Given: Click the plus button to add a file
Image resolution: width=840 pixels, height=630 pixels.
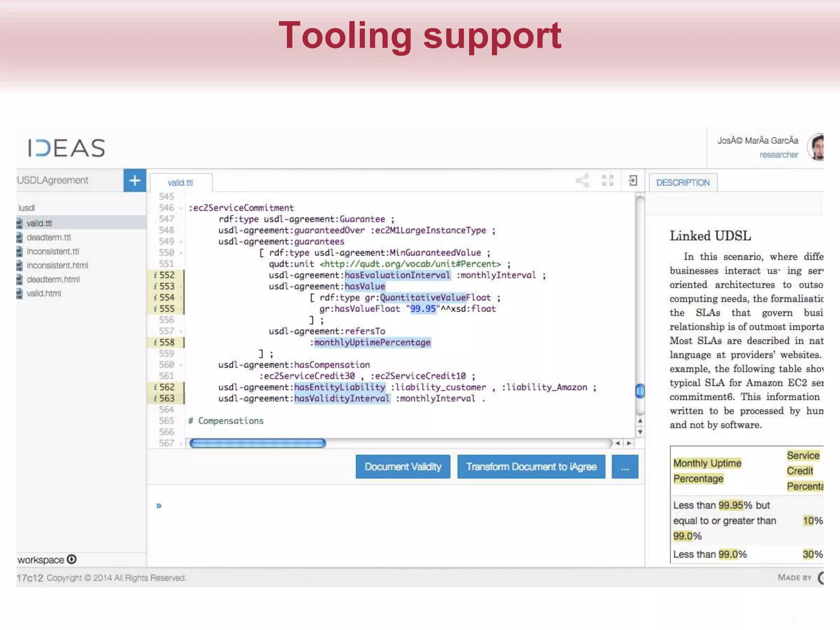Looking at the screenshot, I should [x=135, y=180].
